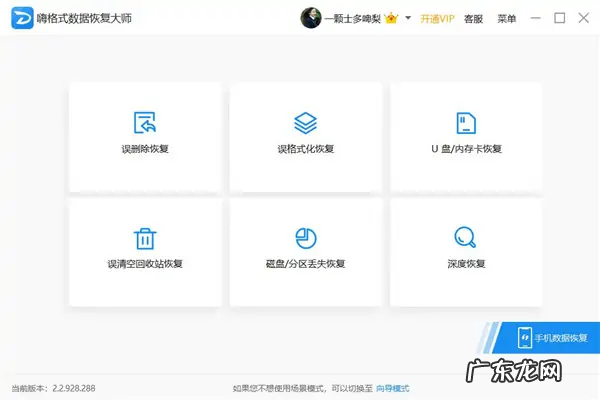Viewport: 600px width, 400px height.
Task: Open the 误删除恢复 recovery icon
Action: pos(145,122)
